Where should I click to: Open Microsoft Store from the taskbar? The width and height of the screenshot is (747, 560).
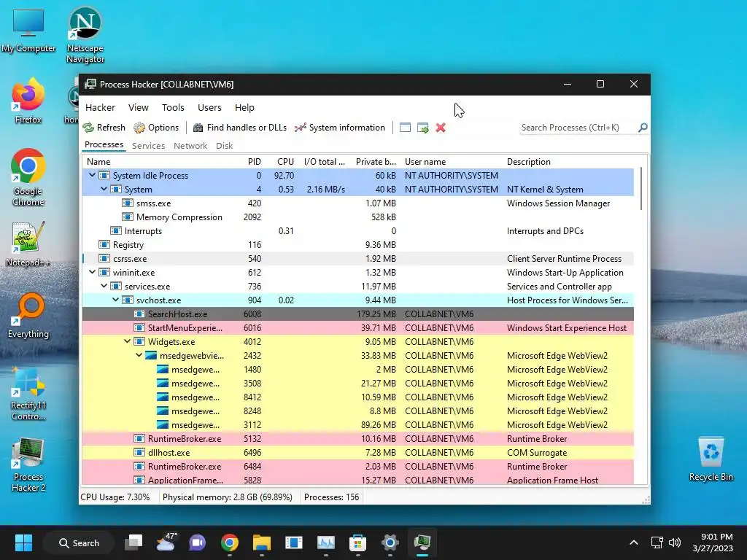[357, 542]
